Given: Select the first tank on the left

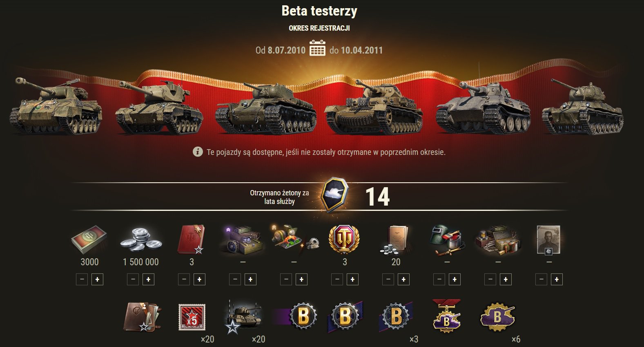Looking at the screenshot, I should pos(56,105).
